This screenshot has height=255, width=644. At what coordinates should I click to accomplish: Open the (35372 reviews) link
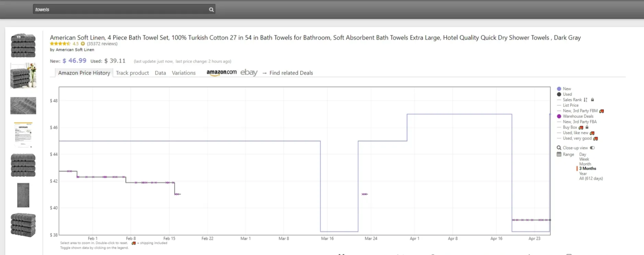[x=102, y=44]
